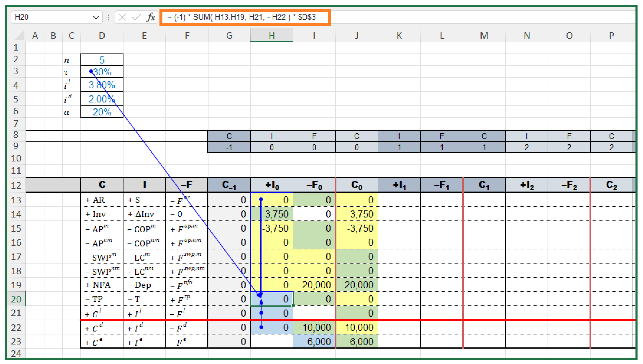Screen dimensions: 643x364
Task: Select row 20 header
Action: pos(16,299)
